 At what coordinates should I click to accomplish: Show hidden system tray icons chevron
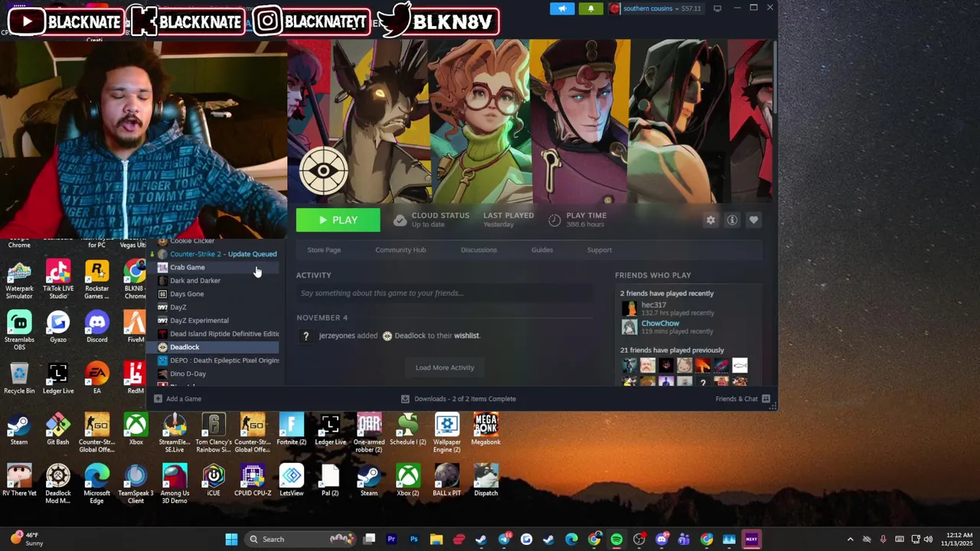coord(850,540)
